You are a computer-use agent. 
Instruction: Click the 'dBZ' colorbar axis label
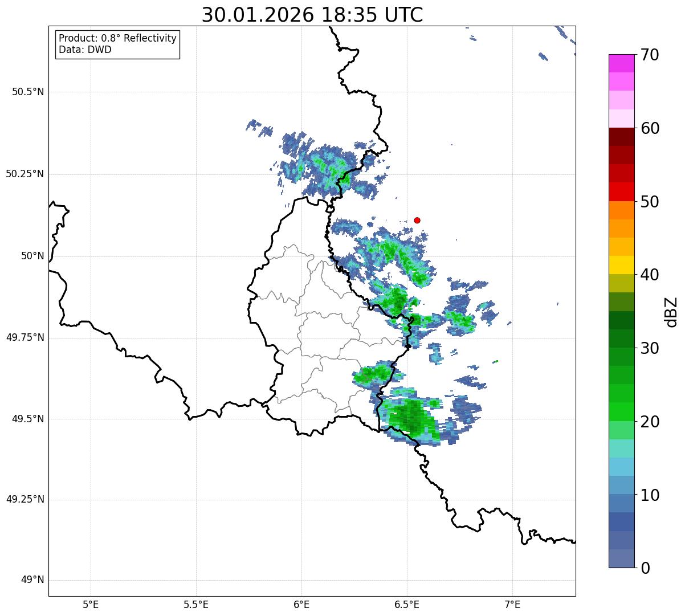(x=672, y=312)
